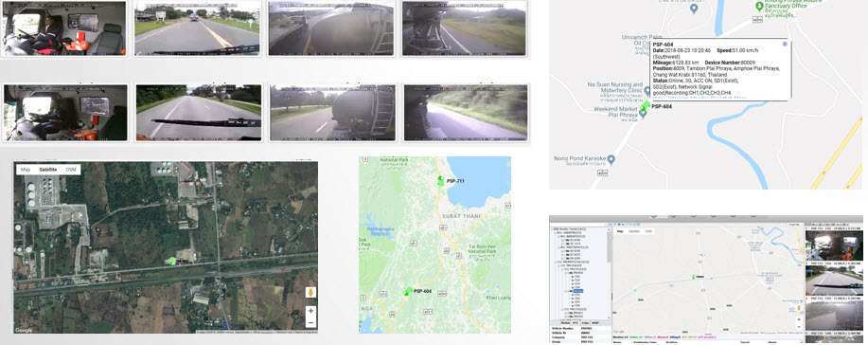Click the Nong Pond Karaoke pin
The height and width of the screenshot is (345, 868).
[611, 159]
